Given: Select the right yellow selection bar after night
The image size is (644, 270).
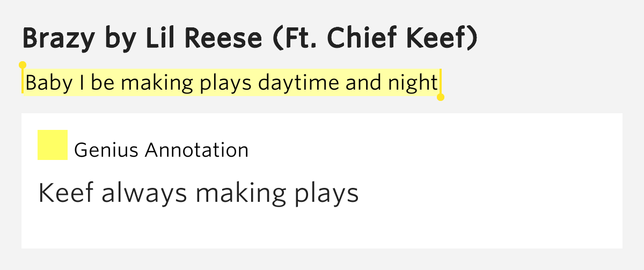Looking at the screenshot, I should pos(441,82).
